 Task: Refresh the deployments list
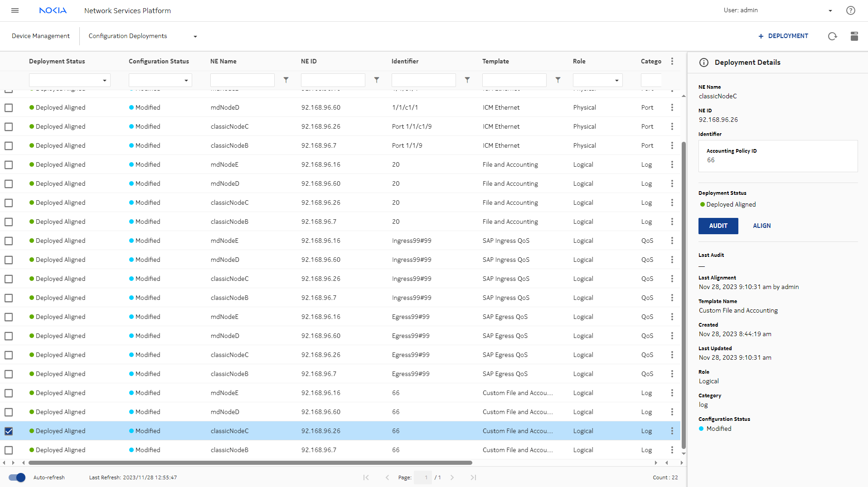point(832,36)
